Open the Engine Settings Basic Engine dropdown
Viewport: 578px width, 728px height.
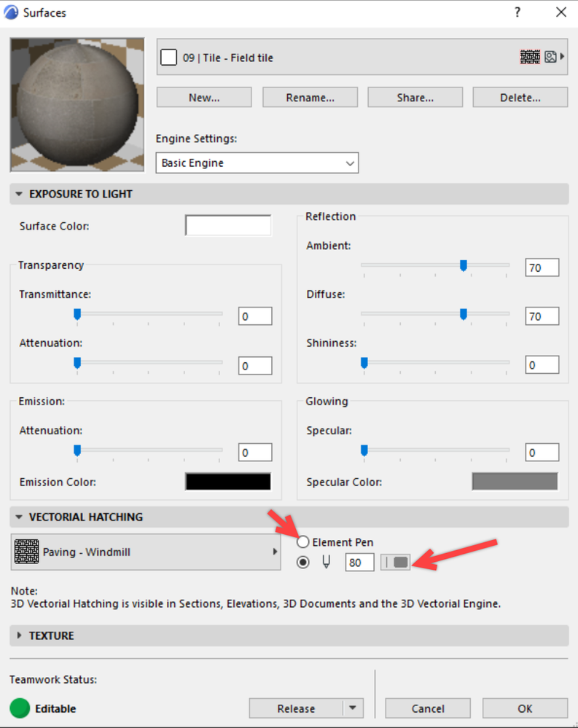[x=257, y=163]
